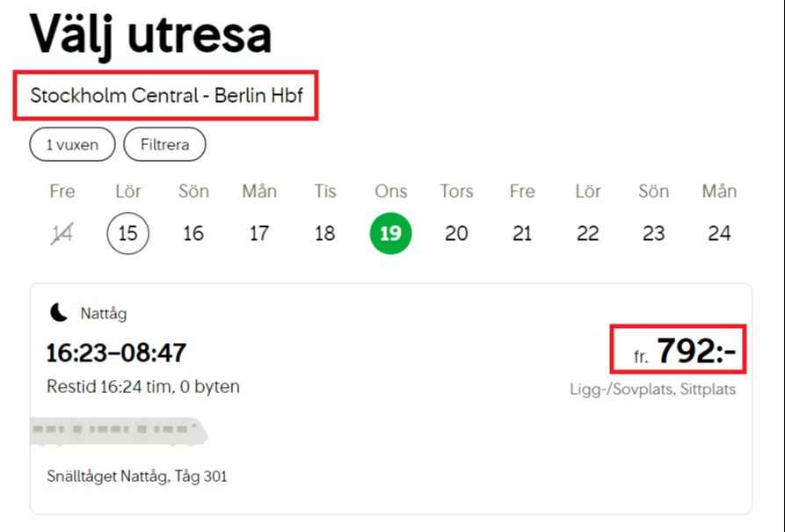Choose Monday 17 as travel date
The height and width of the screenshot is (532, 785).
[x=259, y=234]
